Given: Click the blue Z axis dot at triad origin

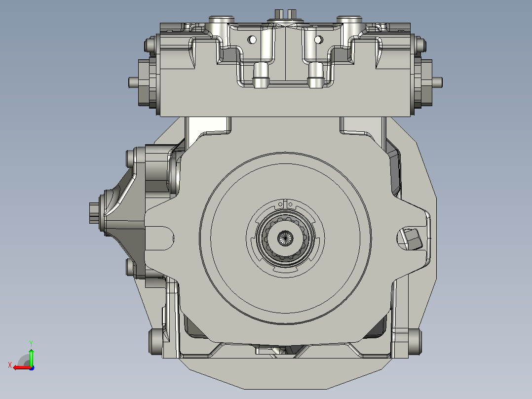Looking at the screenshot, I should click(x=32, y=368).
